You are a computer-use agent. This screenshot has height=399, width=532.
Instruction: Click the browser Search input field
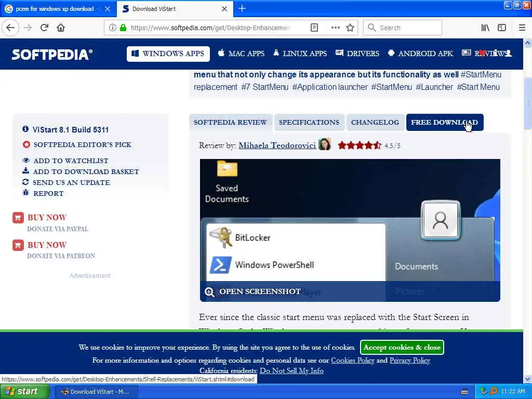403,28
